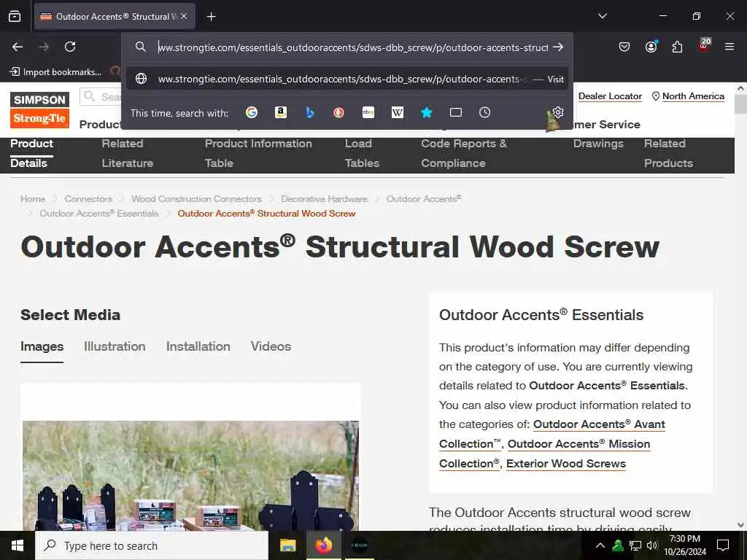The height and width of the screenshot is (560, 747).
Task: Open the Windows Start menu
Action: point(18,545)
